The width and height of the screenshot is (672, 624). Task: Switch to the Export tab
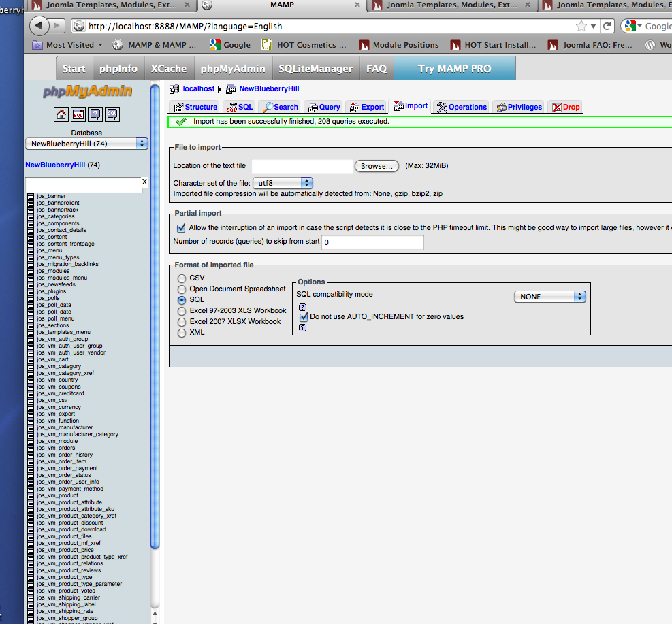click(x=367, y=107)
